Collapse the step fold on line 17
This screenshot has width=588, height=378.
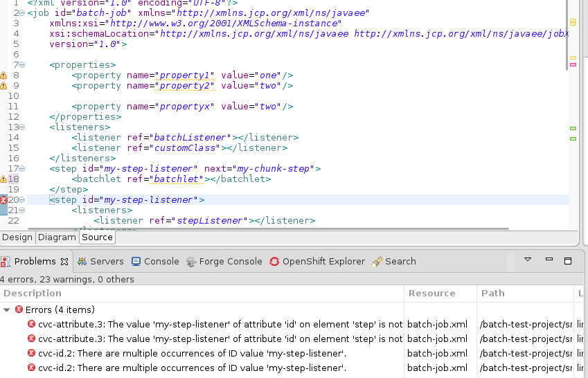22,169
